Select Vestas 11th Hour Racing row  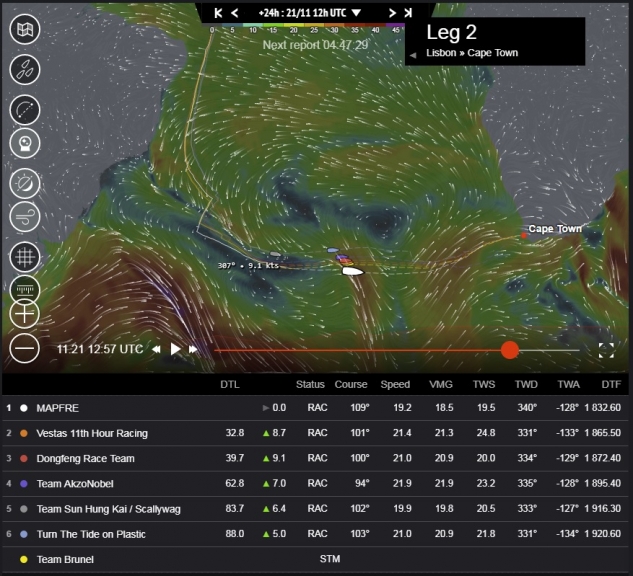pyautogui.click(x=315, y=433)
